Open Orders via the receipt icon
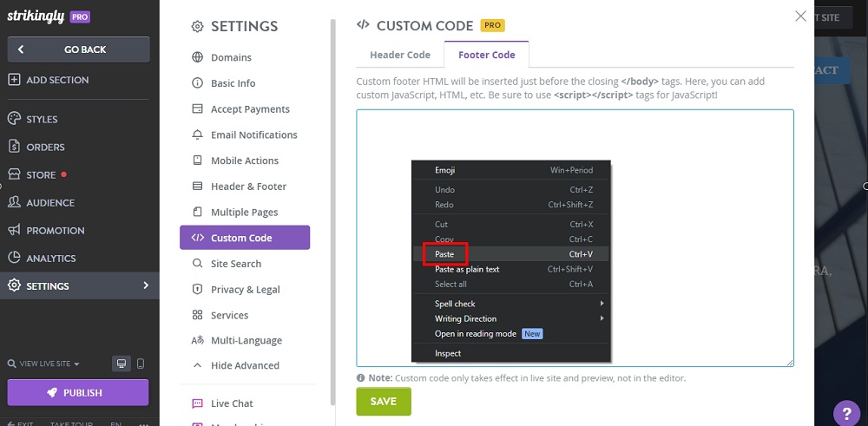 (x=14, y=147)
